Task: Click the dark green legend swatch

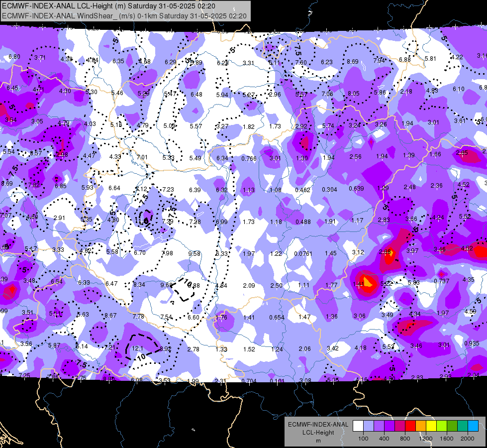Action: 452,426
